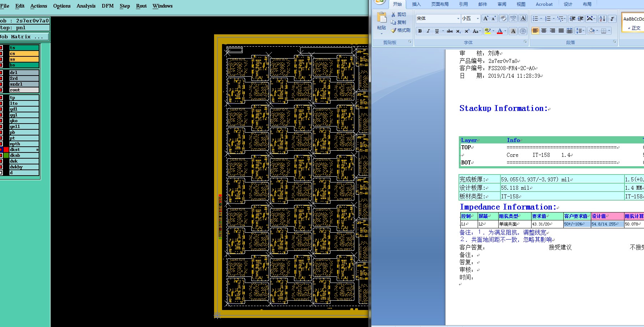Select the dksb layer row
The width and height of the screenshot is (644, 327).
[24, 155]
